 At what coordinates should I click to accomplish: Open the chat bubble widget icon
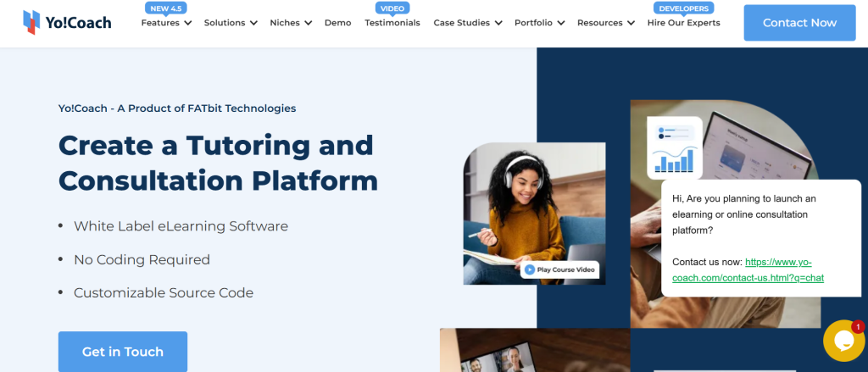[x=845, y=341]
